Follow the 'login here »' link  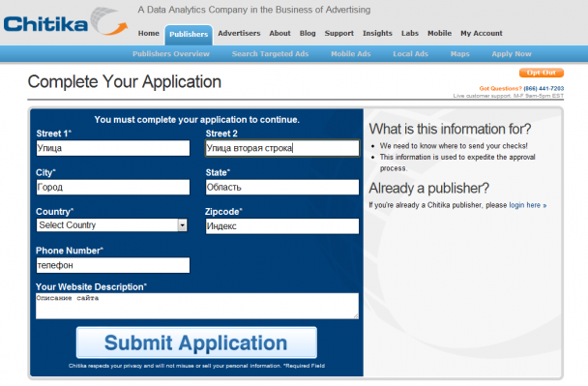coord(528,205)
